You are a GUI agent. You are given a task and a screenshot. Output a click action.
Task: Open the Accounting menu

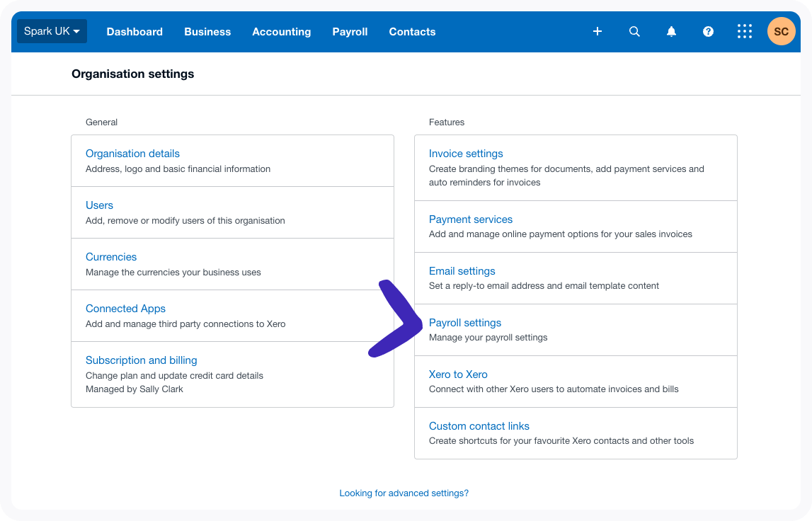coord(282,32)
